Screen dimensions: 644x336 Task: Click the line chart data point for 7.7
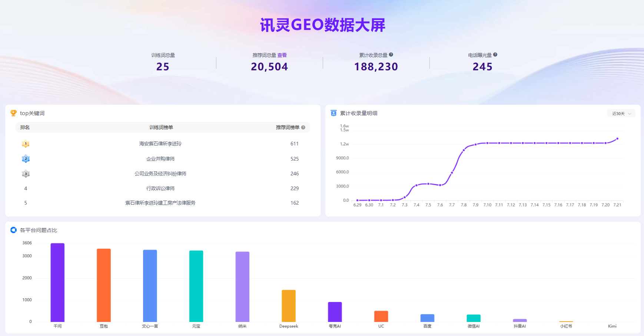point(452,172)
